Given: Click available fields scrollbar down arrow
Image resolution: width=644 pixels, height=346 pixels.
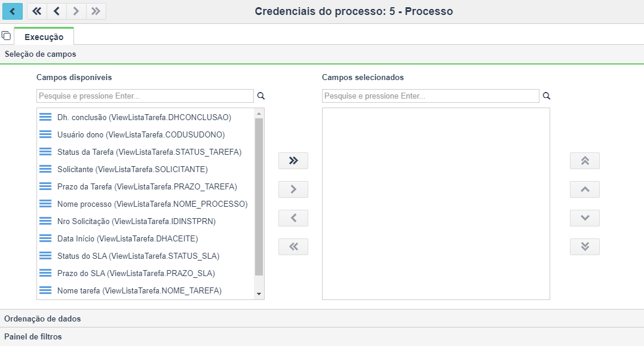Looking at the screenshot, I should coord(259,294).
